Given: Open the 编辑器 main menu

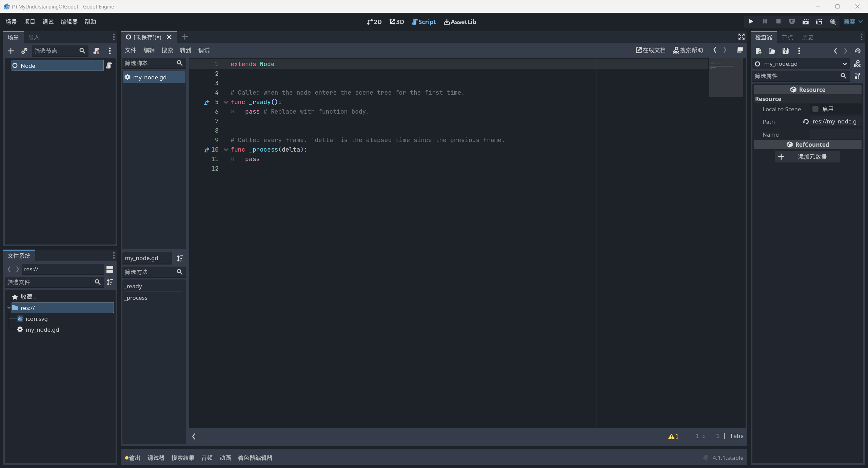Looking at the screenshot, I should [x=69, y=22].
